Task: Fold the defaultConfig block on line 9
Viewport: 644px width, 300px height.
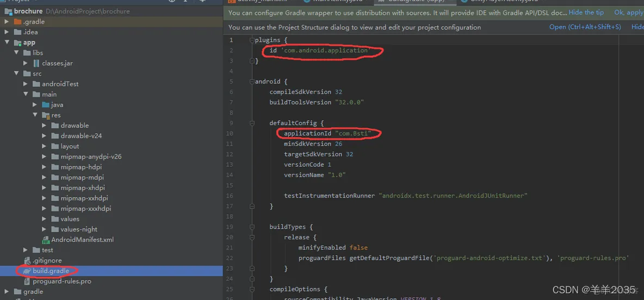Action: [252, 123]
